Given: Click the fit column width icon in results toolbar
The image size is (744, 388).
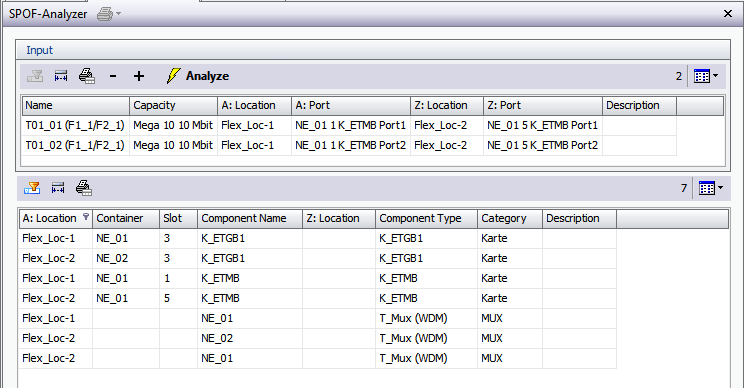Looking at the screenshot, I should [x=58, y=188].
